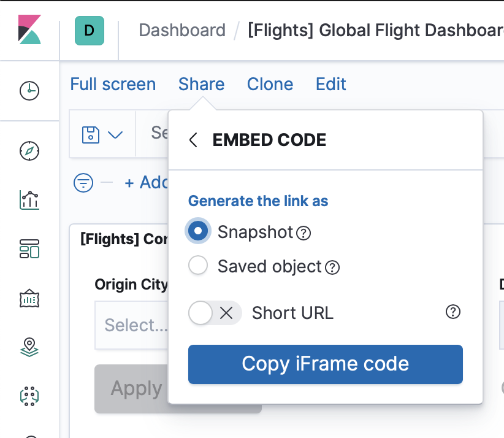504x438 pixels.
Task: Go back from Embed Code panel
Action: click(x=193, y=140)
